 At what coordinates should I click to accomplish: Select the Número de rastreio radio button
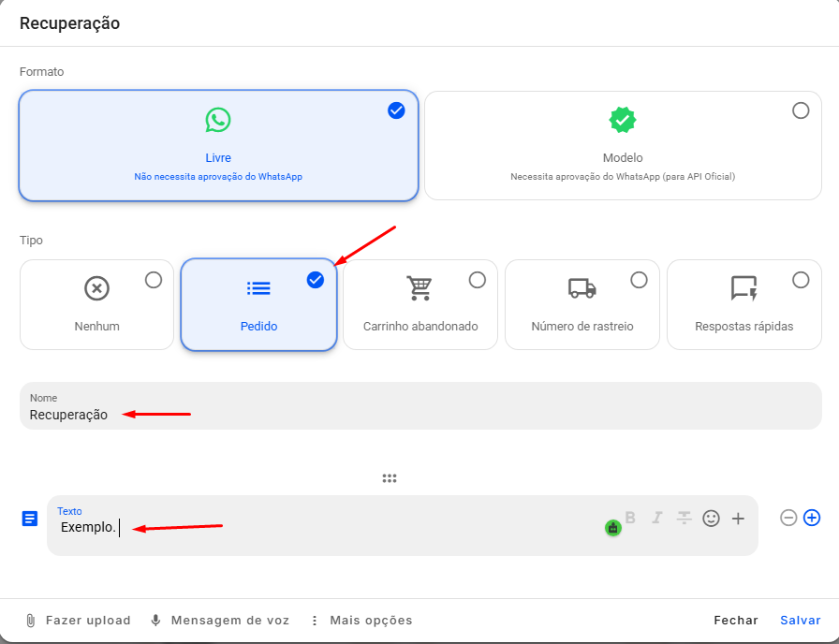[639, 280]
